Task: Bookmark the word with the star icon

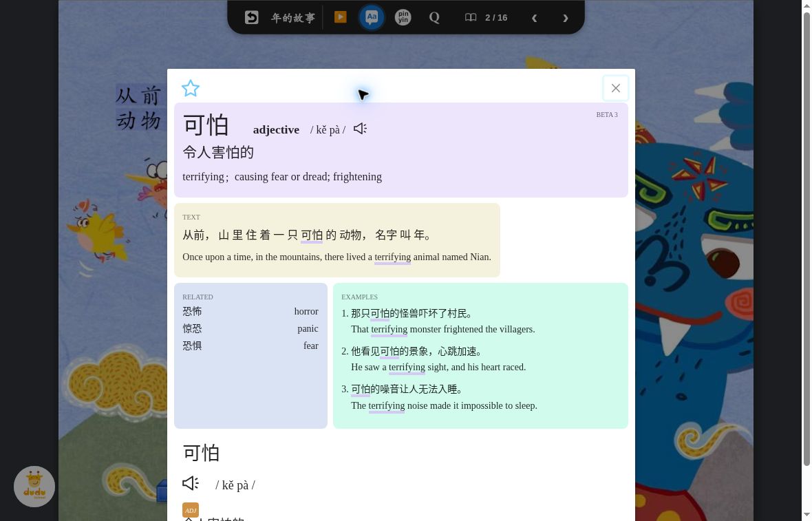Action: 190,88
